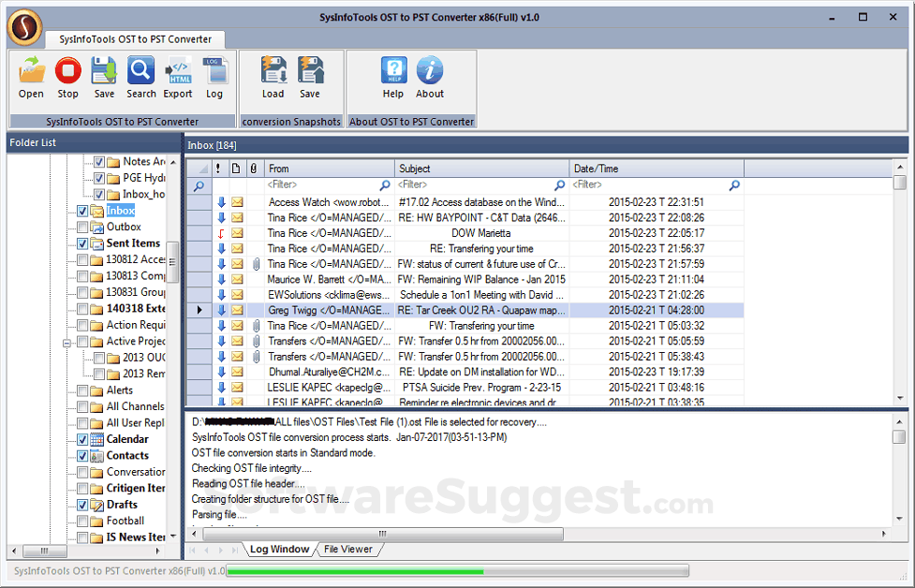Uncheck the Inbox folder checkbox
Image resolution: width=915 pixels, height=588 pixels.
pyautogui.click(x=82, y=211)
